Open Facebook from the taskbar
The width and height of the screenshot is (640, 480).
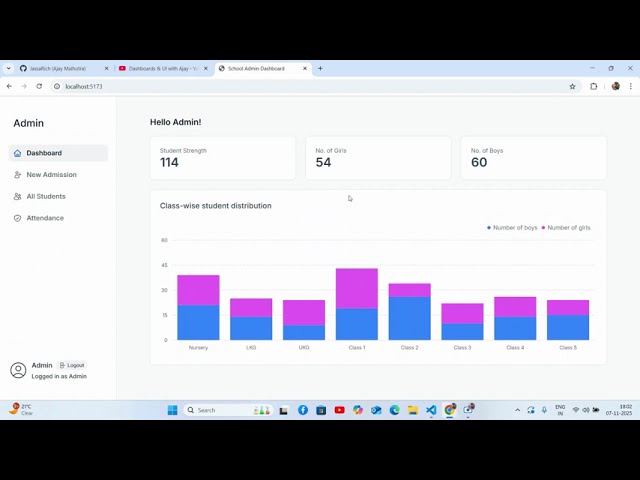303,410
